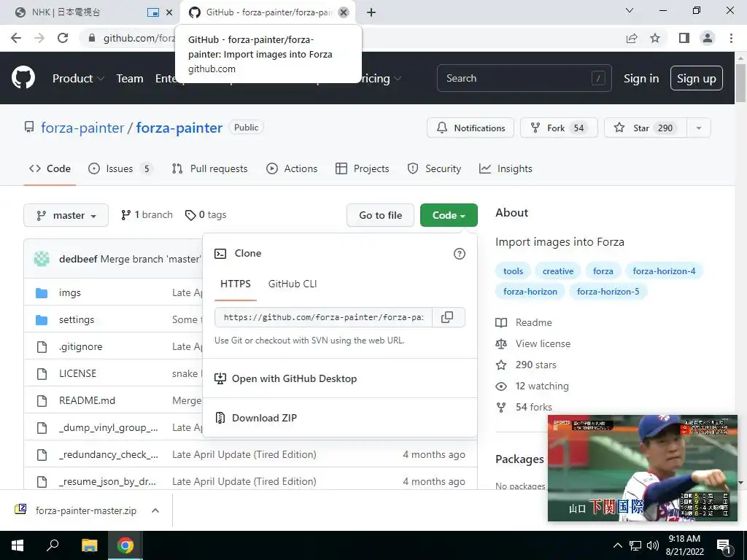This screenshot has height=560, width=747.
Task: Open notification center icon
Action: click(x=724, y=545)
